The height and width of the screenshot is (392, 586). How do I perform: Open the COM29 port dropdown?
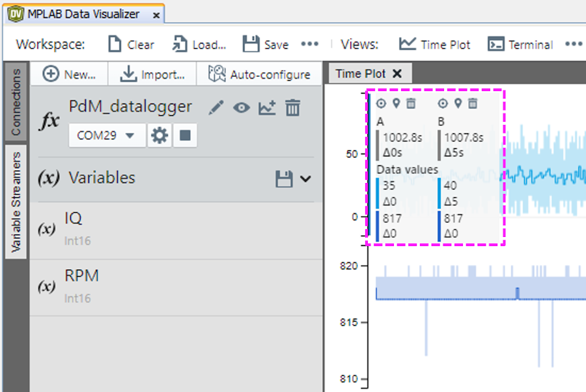coord(107,135)
